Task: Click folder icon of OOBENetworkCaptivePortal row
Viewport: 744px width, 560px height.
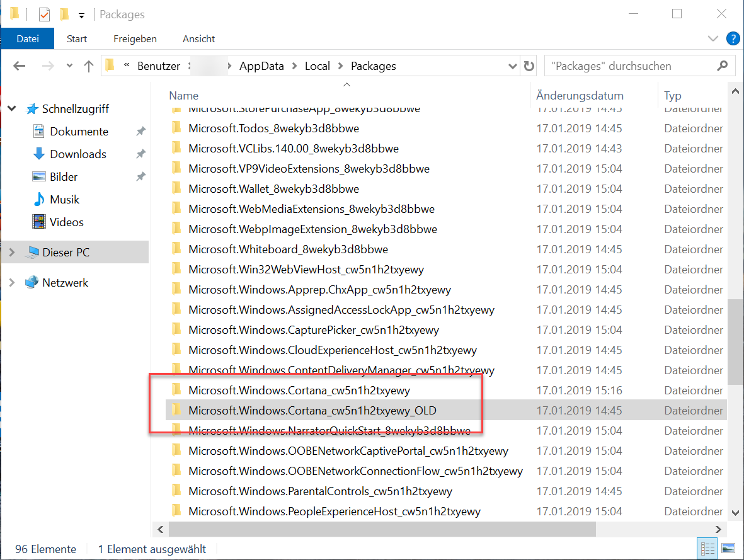Action: click(x=176, y=450)
